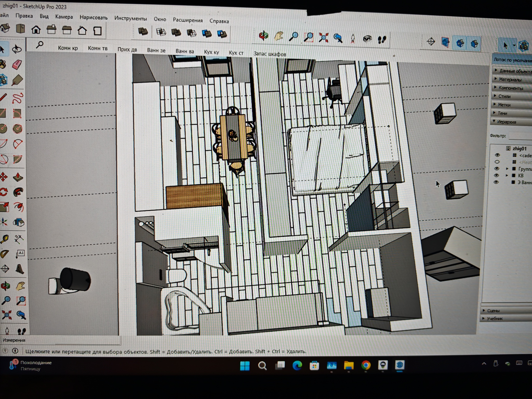Select the Eraser tool
Screen dimensions: 532x399
click(17, 64)
